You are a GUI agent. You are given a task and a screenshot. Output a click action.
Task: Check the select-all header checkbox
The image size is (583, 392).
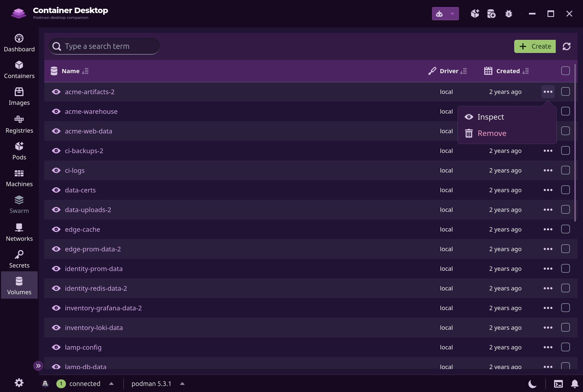[566, 71]
